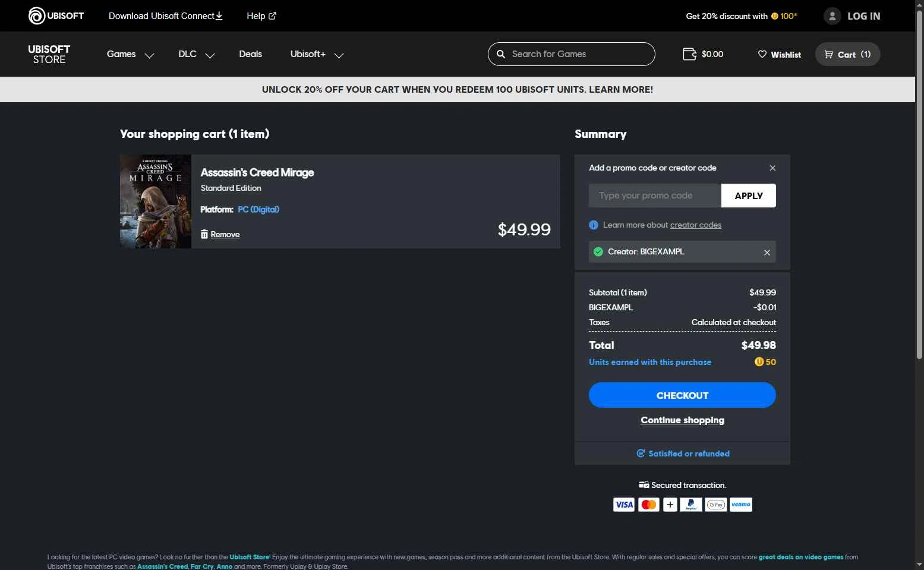
Task: Click the green check on BIGEXAMPL creator
Action: [598, 251]
